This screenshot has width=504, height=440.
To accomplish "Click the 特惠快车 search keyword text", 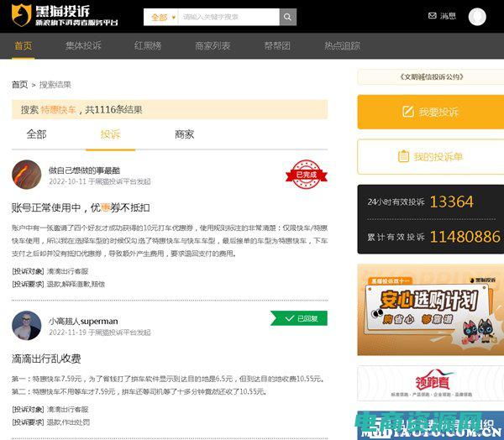I will point(58,110).
